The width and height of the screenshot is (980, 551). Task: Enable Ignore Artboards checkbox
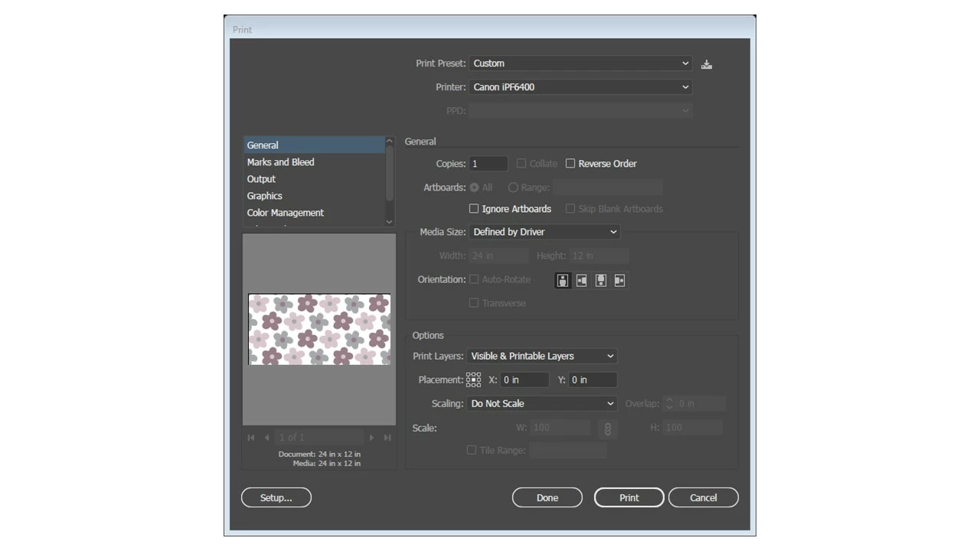click(474, 208)
